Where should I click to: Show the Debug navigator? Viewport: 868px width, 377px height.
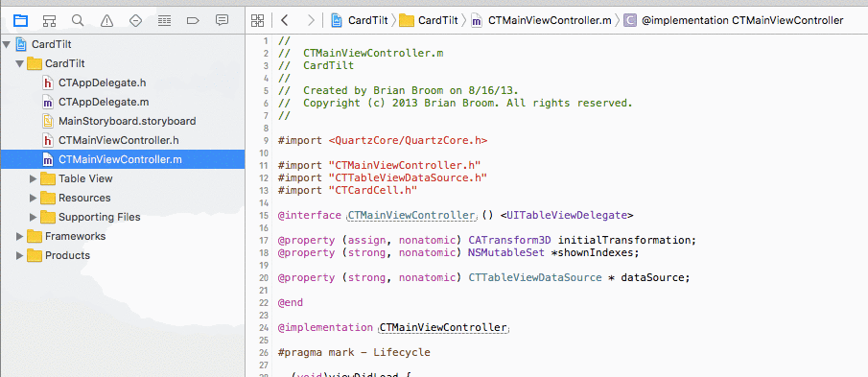coord(164,21)
